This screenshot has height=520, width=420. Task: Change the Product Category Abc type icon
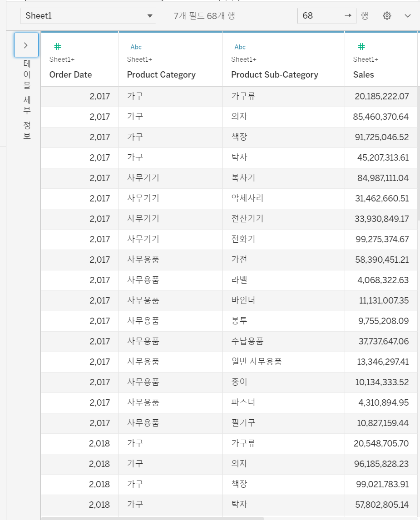(x=136, y=47)
